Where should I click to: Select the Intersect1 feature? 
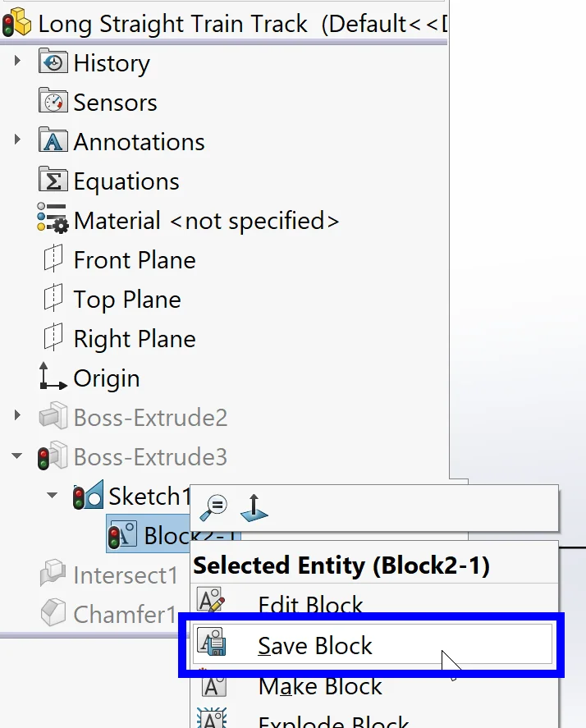[x=125, y=575]
